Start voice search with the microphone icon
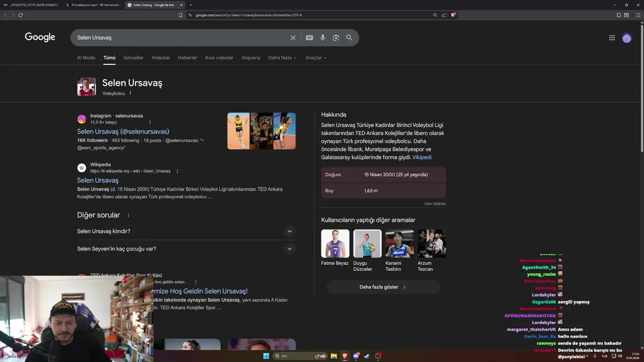Viewport: 644px width, 362px height. point(323,38)
